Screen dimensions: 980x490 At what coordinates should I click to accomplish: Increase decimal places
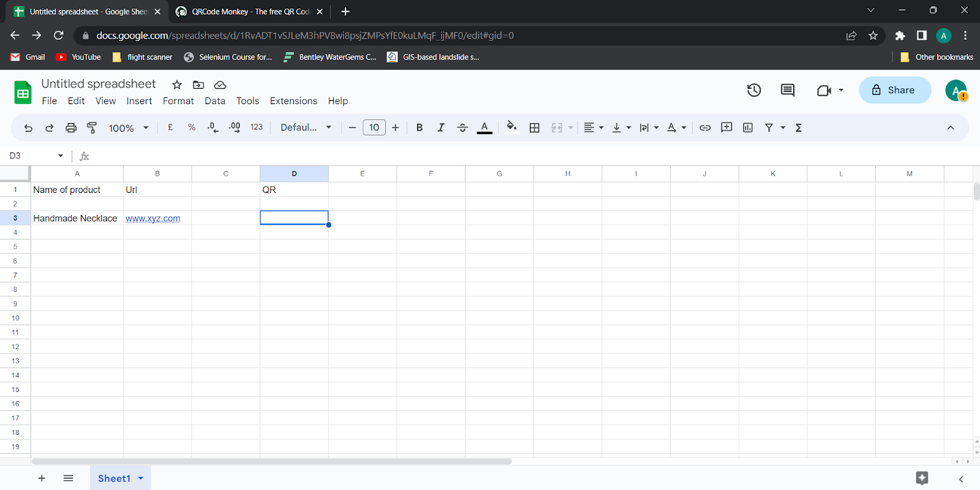(235, 127)
